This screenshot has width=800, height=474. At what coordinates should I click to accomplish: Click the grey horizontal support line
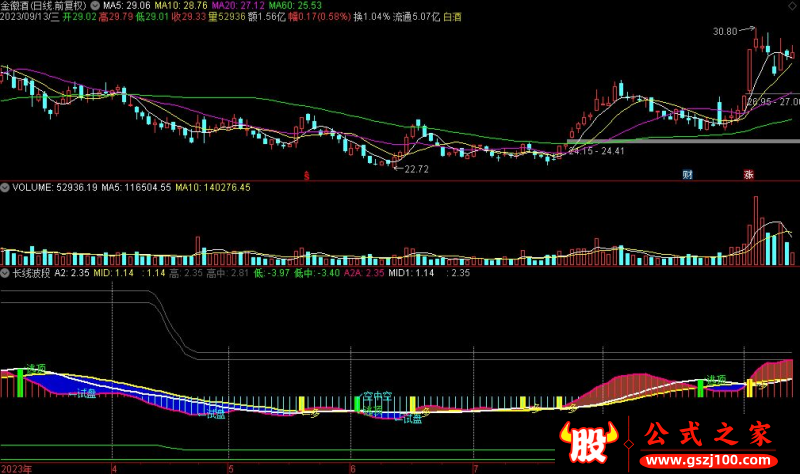683,141
